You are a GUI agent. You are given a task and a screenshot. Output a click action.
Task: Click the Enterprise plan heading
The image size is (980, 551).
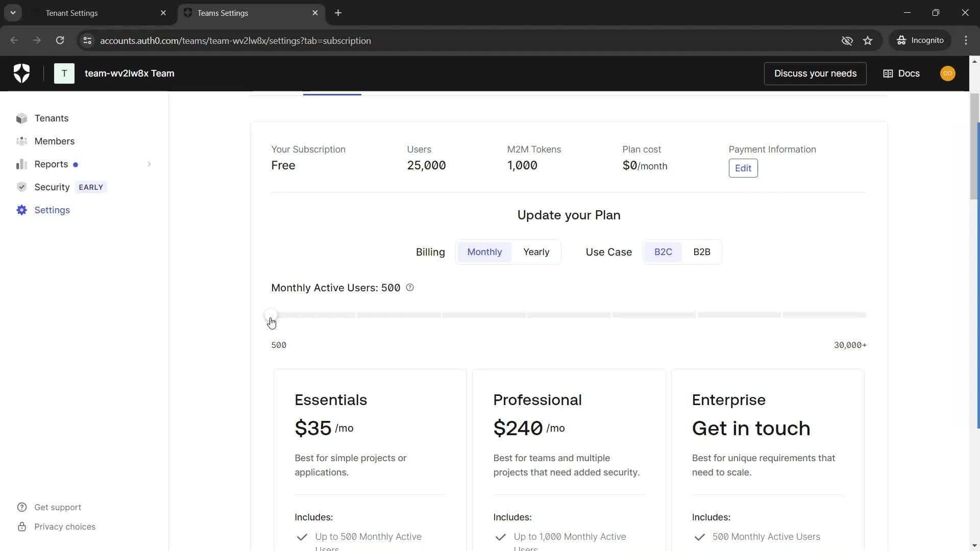pyautogui.click(x=728, y=400)
